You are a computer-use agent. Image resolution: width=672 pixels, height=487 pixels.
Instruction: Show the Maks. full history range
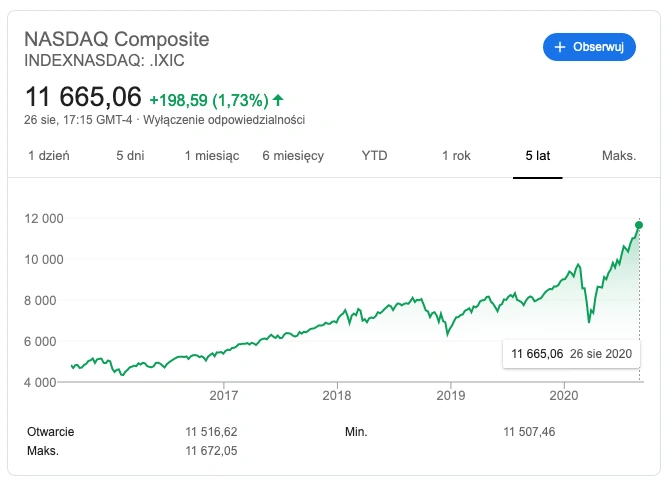619,156
